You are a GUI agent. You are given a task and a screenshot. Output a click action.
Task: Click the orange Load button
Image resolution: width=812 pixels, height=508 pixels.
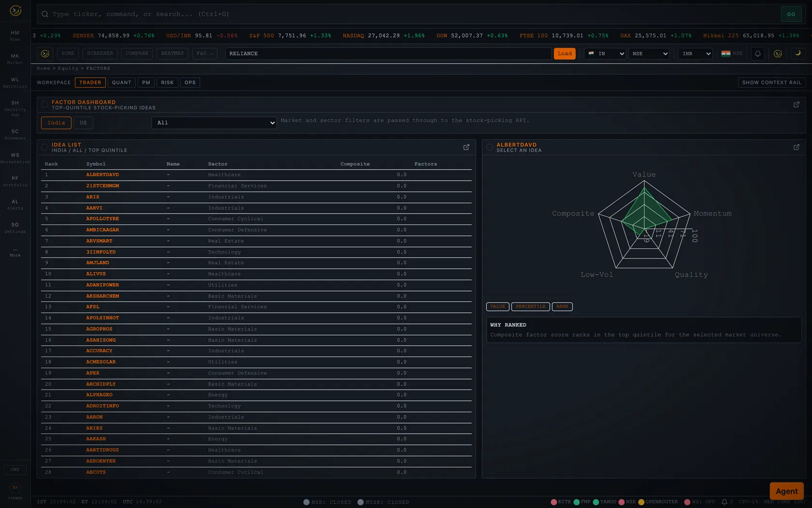[x=565, y=54]
